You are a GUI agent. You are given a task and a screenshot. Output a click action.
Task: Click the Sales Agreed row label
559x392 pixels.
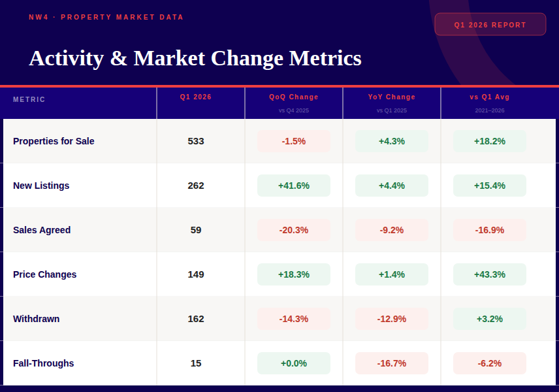tap(42, 230)
